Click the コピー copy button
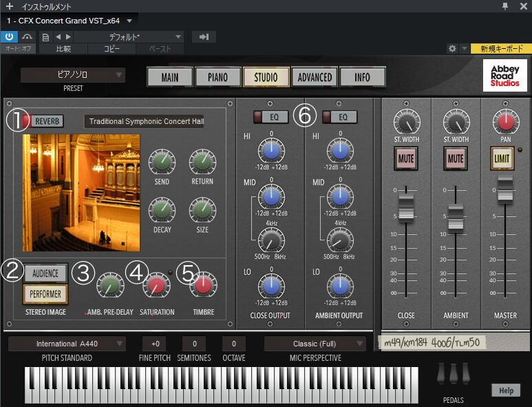 pyautogui.click(x=111, y=48)
